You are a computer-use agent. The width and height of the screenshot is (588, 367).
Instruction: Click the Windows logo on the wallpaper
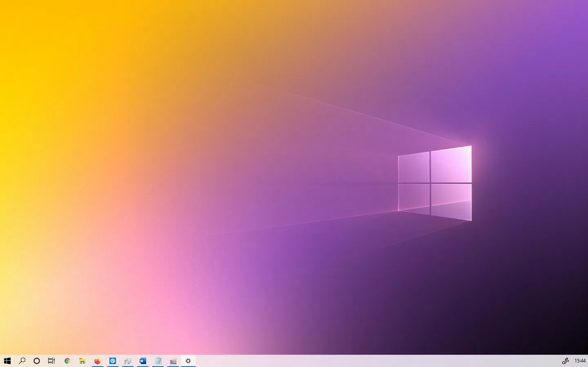(x=435, y=182)
